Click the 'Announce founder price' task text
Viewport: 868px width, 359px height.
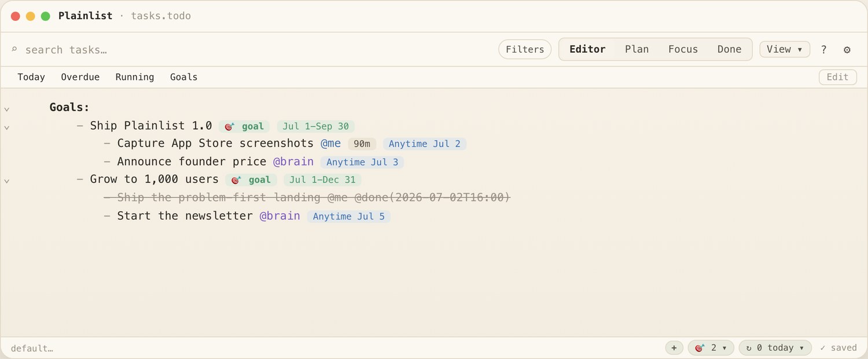(192, 162)
